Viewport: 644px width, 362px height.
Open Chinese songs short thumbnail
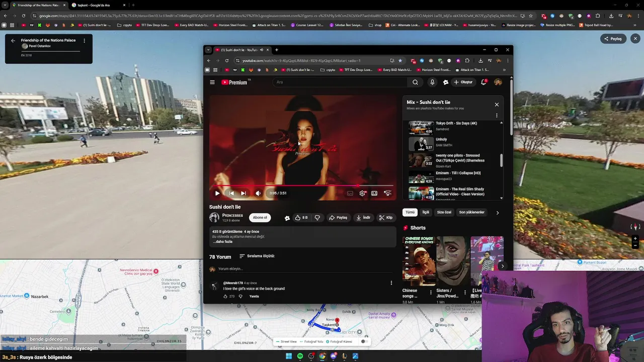coord(419,261)
